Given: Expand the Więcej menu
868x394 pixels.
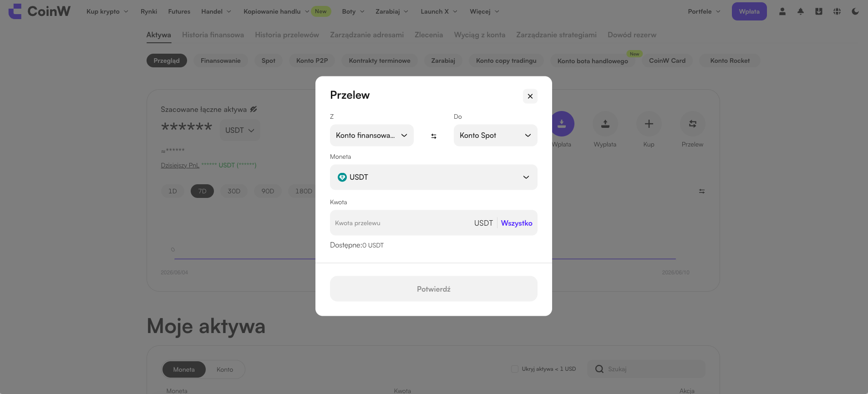Looking at the screenshot, I should [485, 11].
